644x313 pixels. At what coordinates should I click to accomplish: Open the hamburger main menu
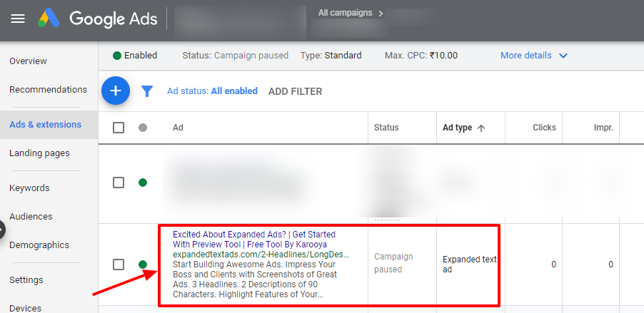click(x=18, y=19)
